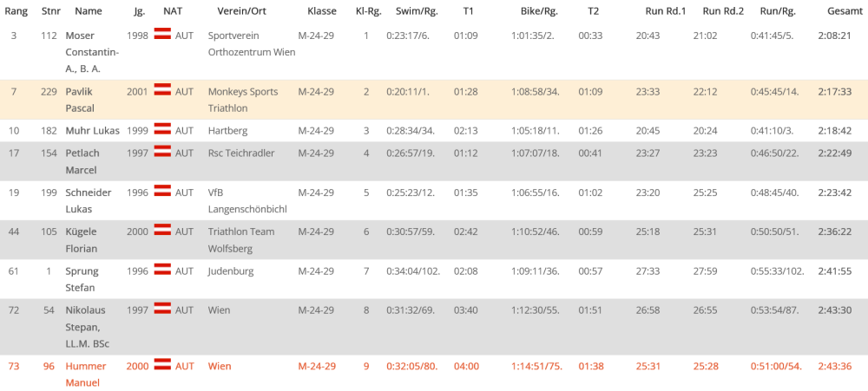Click the Klasse column header
Image resolution: width=868 pixels, height=391 pixels.
(x=322, y=11)
